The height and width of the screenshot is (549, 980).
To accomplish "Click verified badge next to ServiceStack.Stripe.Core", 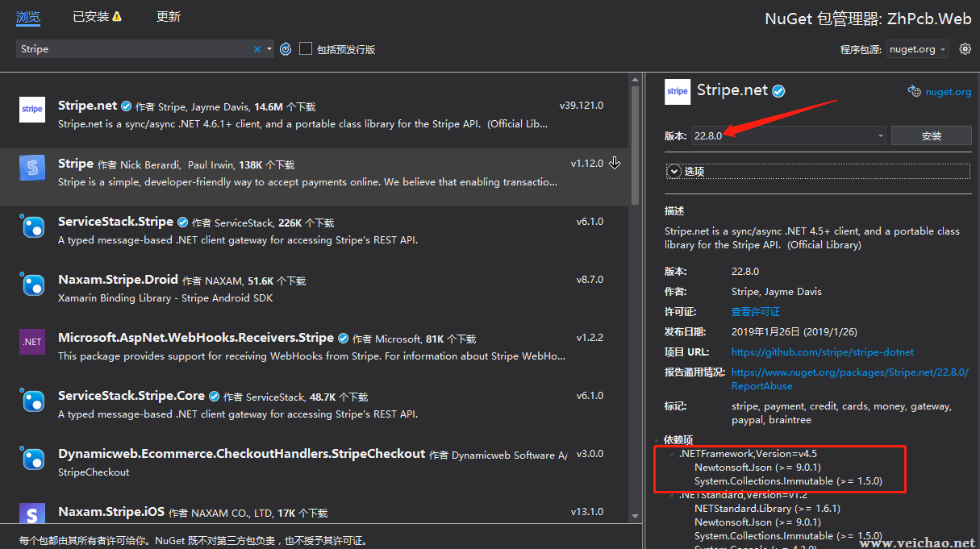I will pyautogui.click(x=214, y=397).
